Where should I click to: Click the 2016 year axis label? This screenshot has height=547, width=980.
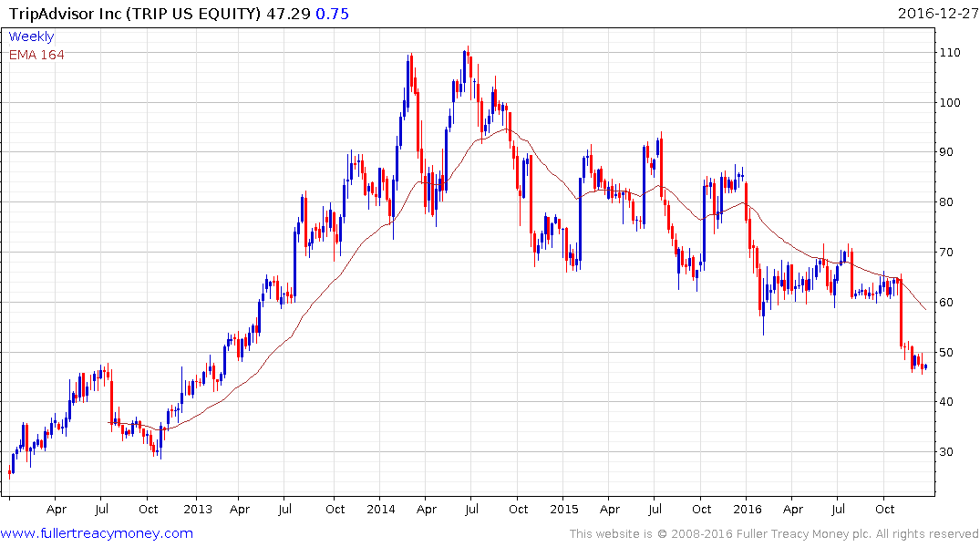pyautogui.click(x=748, y=509)
